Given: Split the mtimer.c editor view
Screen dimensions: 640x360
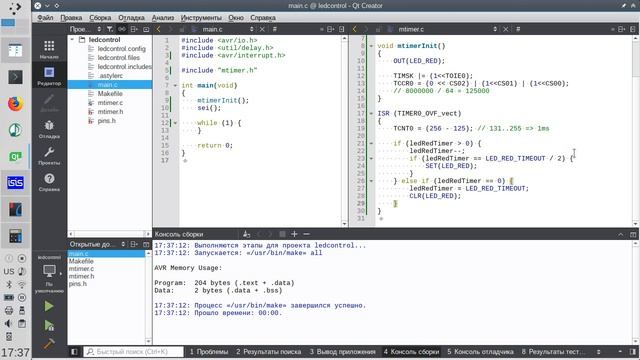Looking at the screenshot, I should [621, 29].
